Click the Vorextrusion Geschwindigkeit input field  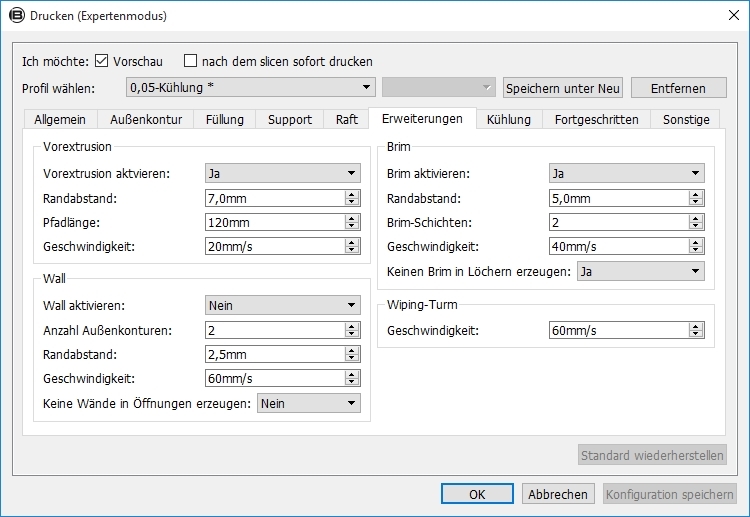(275, 246)
